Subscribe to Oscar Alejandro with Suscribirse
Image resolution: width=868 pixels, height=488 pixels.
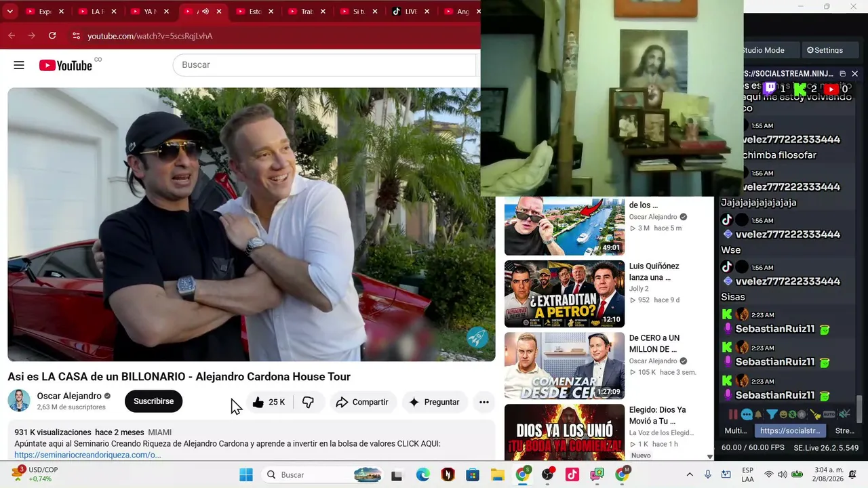tap(154, 401)
